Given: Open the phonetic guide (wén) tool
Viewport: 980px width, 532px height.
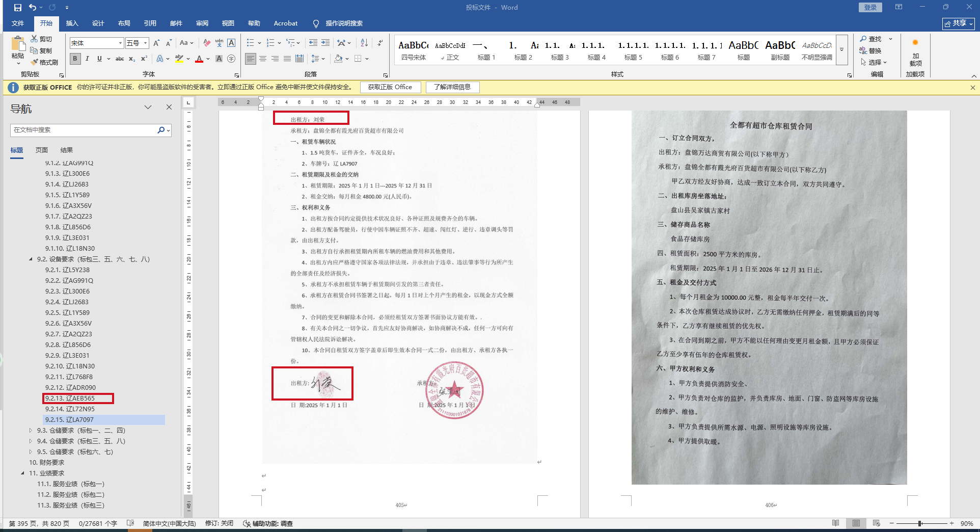Looking at the screenshot, I should point(219,43).
